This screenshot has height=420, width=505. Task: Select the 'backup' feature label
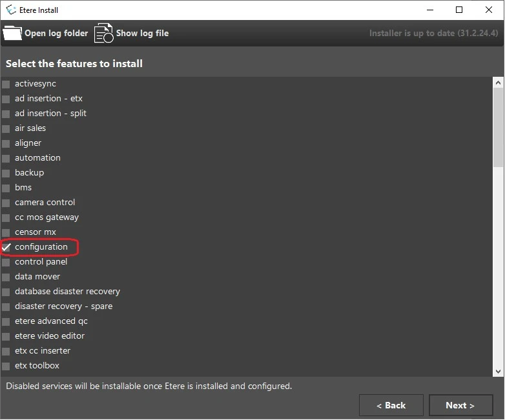click(x=29, y=172)
